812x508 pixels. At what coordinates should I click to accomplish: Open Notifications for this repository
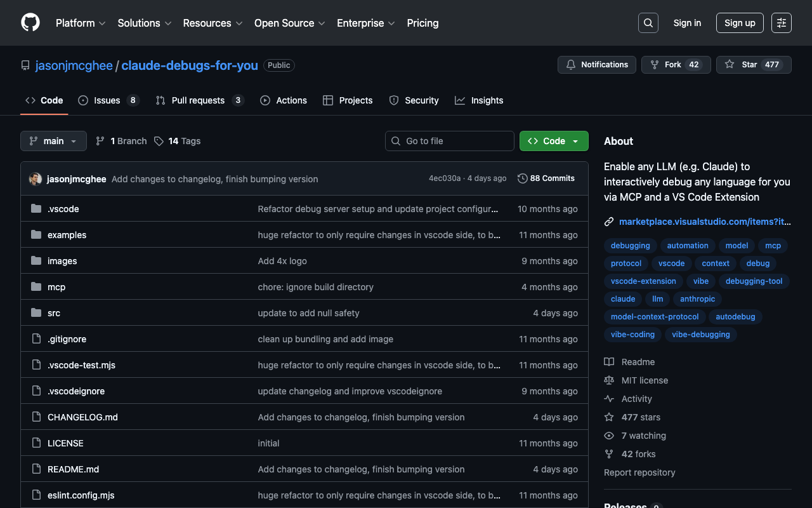pos(596,65)
